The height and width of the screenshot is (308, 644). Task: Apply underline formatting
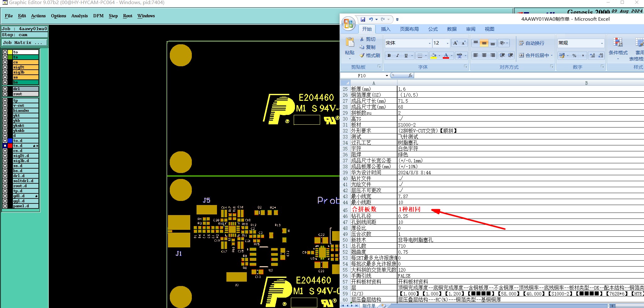point(406,56)
